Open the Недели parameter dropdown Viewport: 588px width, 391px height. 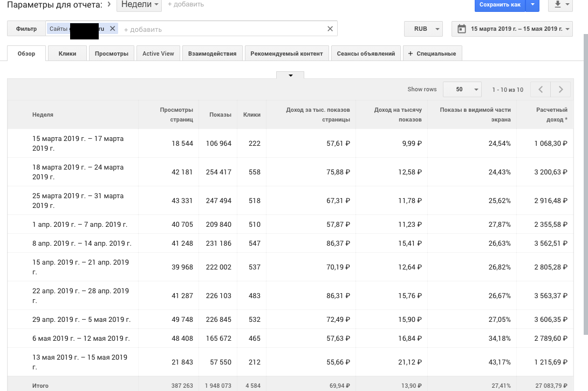pos(140,5)
